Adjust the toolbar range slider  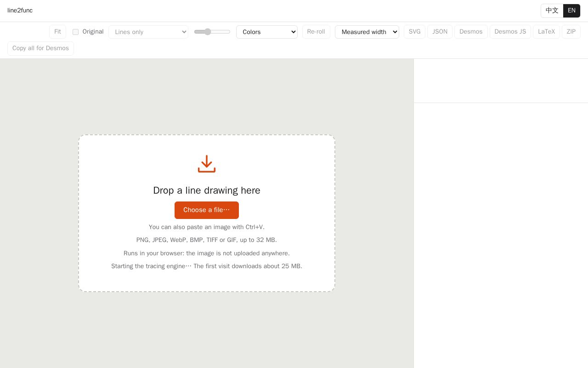[x=212, y=32]
